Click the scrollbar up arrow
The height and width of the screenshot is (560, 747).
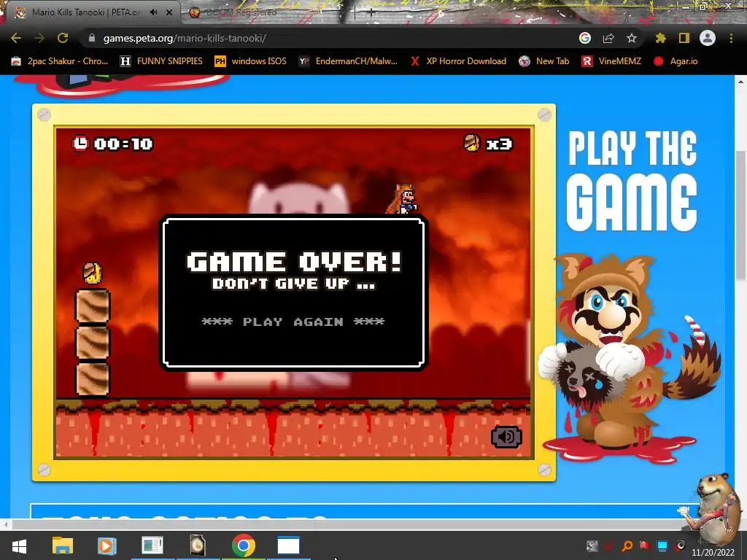(740, 82)
